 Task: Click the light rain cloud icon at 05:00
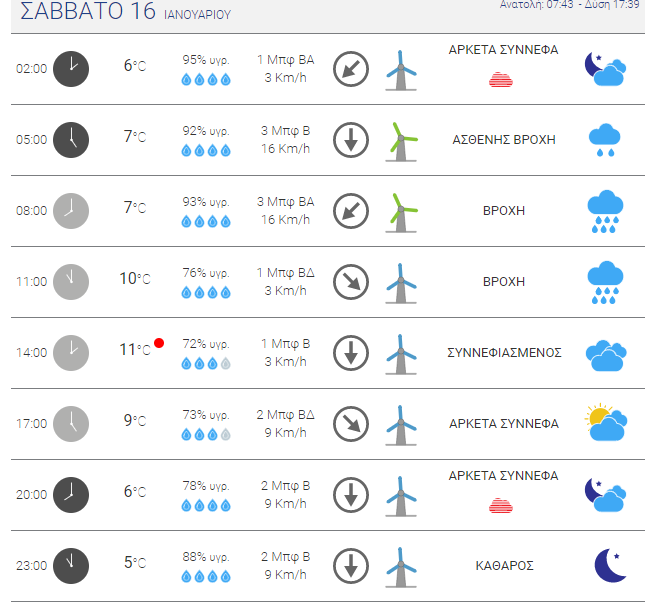pos(605,140)
